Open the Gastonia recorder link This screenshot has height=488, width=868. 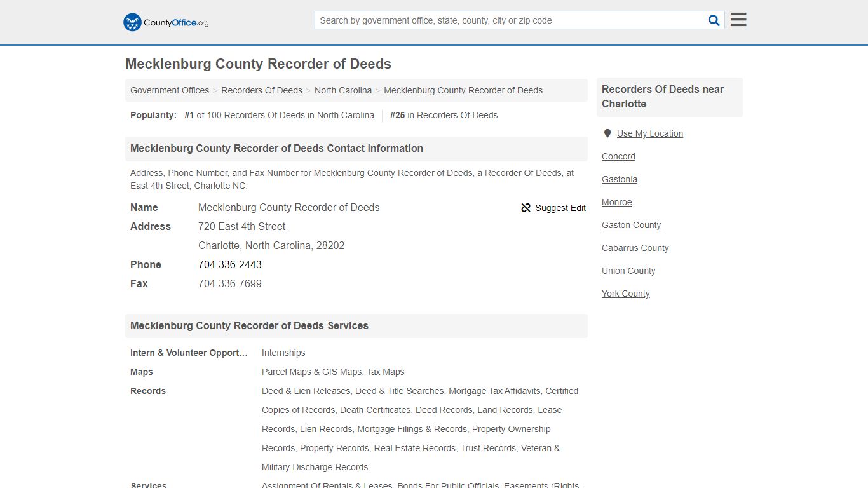(620, 179)
